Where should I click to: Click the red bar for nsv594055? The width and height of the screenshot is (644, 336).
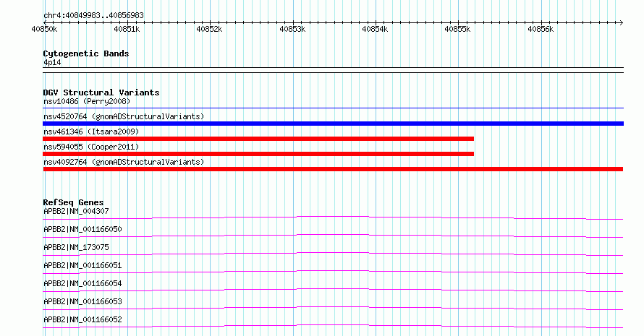(258, 154)
